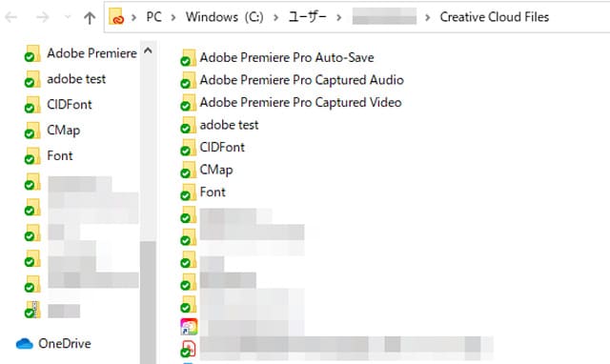This screenshot has width=610, height=364.
Task: Navigate to the ユーザー breadcrumb segment
Action: click(307, 17)
